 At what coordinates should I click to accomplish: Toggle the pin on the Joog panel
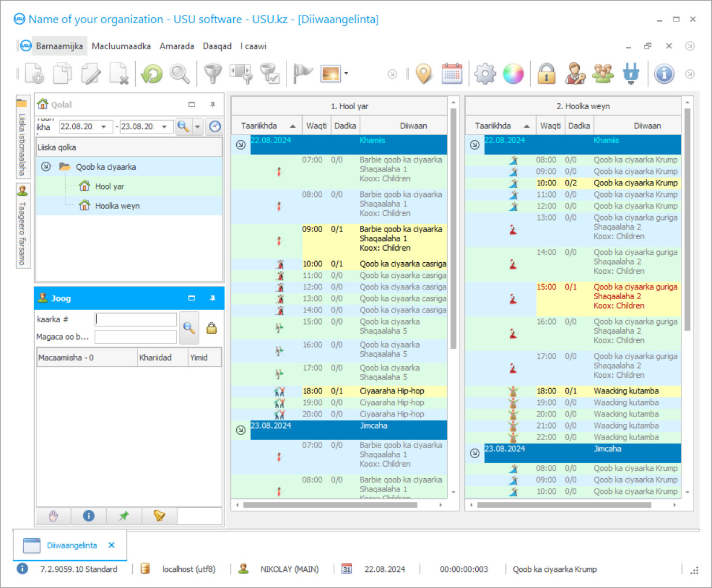click(x=213, y=299)
